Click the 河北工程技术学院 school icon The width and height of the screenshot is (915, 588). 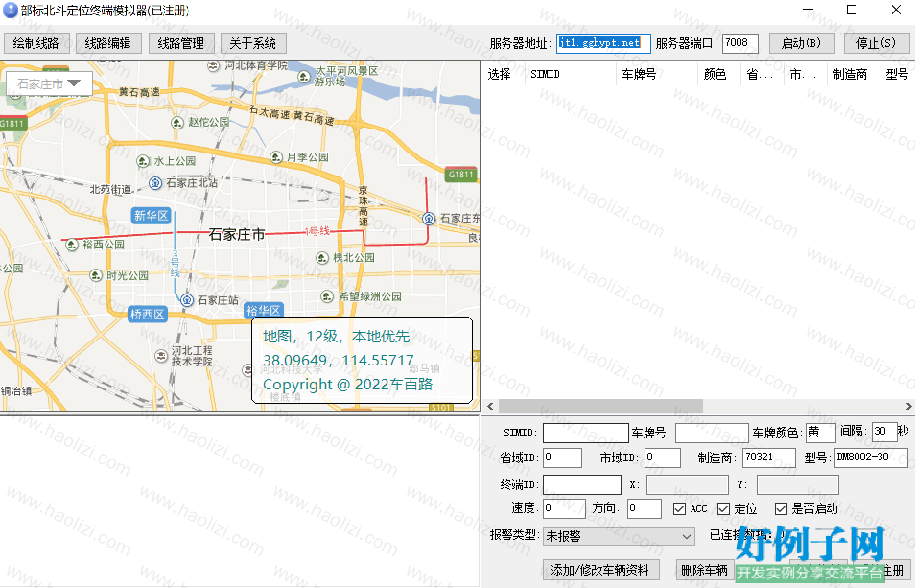(161, 356)
